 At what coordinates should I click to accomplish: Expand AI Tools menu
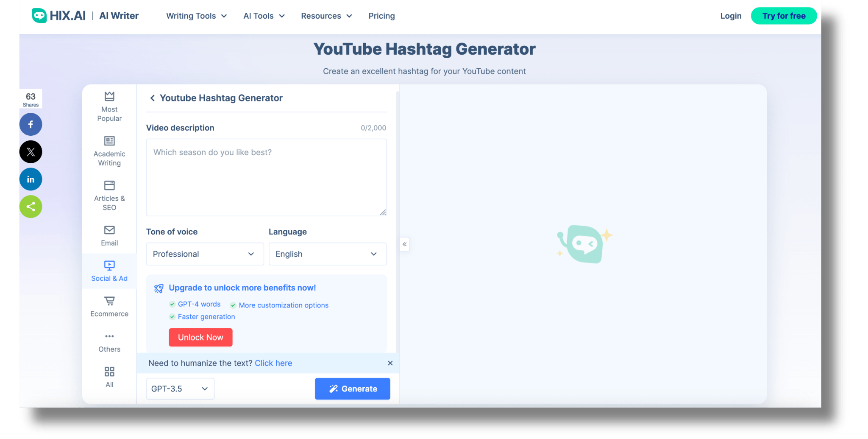click(x=264, y=16)
